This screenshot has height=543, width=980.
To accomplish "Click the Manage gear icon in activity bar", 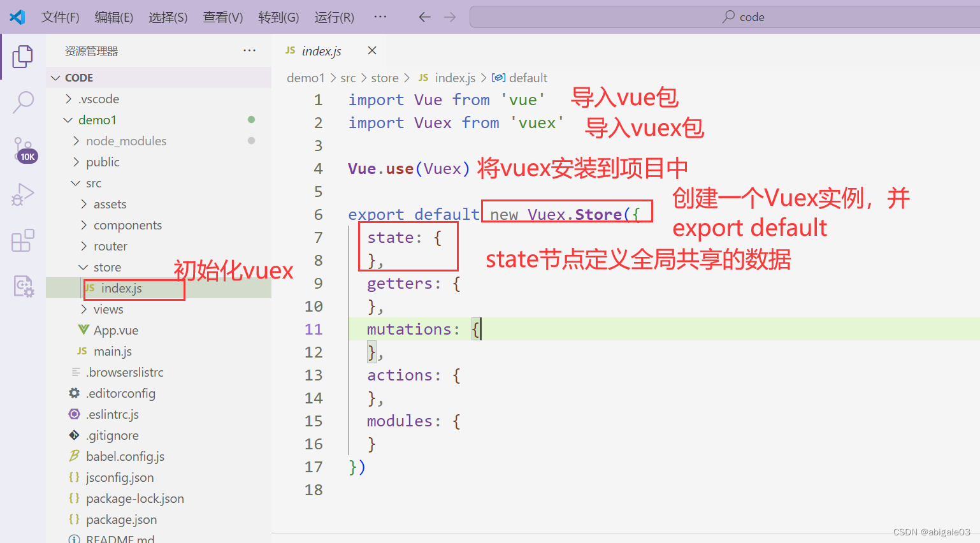I will coord(23,286).
